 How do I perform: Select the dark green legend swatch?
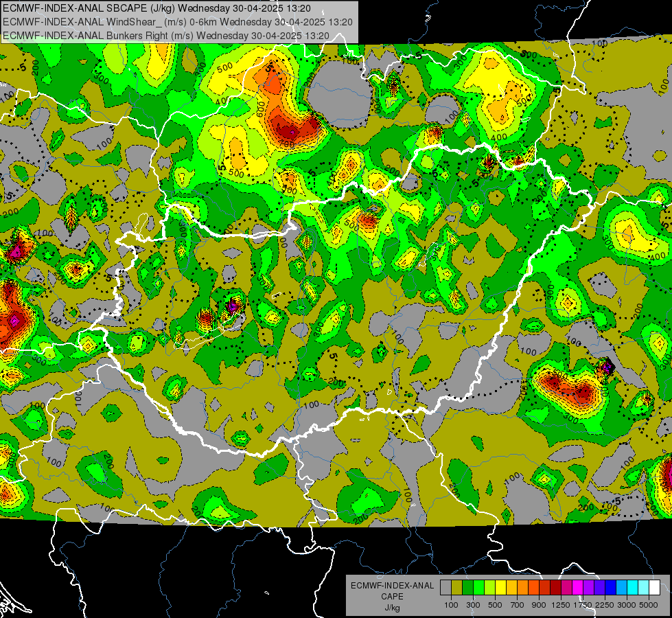point(468,587)
